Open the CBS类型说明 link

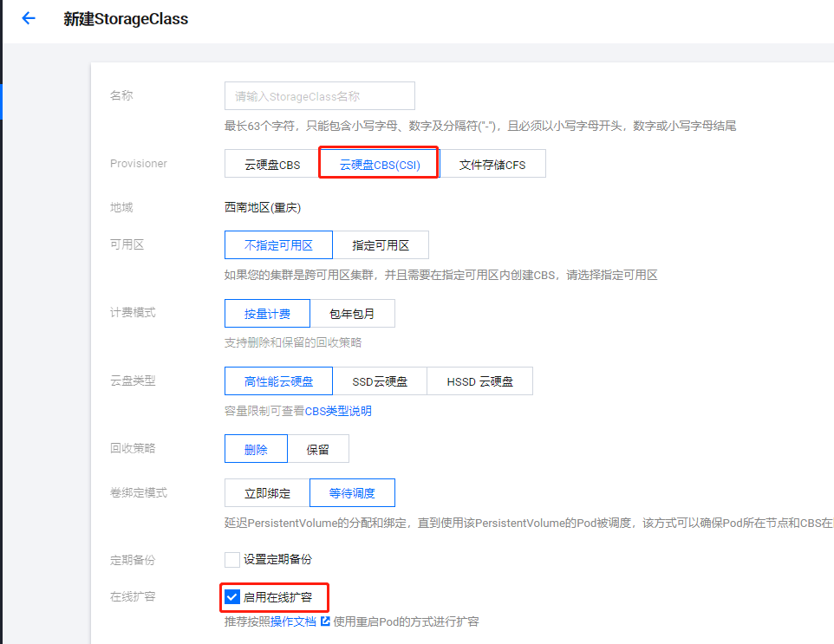pyautogui.click(x=338, y=411)
